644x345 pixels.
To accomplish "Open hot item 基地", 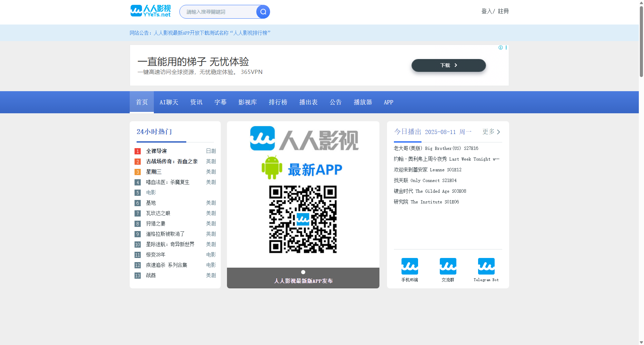I will [x=151, y=203].
